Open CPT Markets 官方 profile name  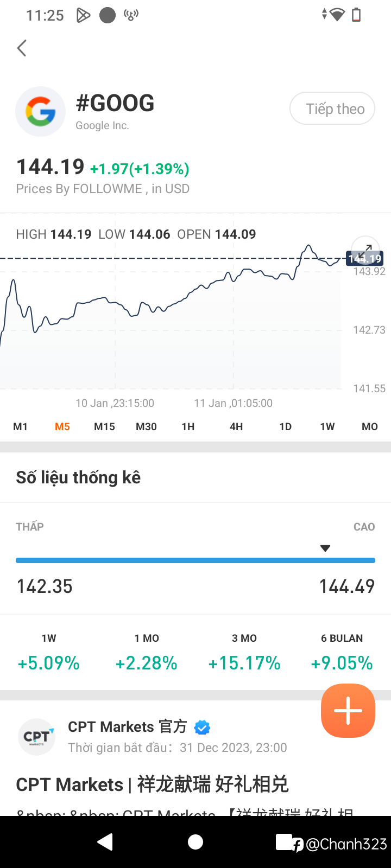pyautogui.click(x=128, y=727)
